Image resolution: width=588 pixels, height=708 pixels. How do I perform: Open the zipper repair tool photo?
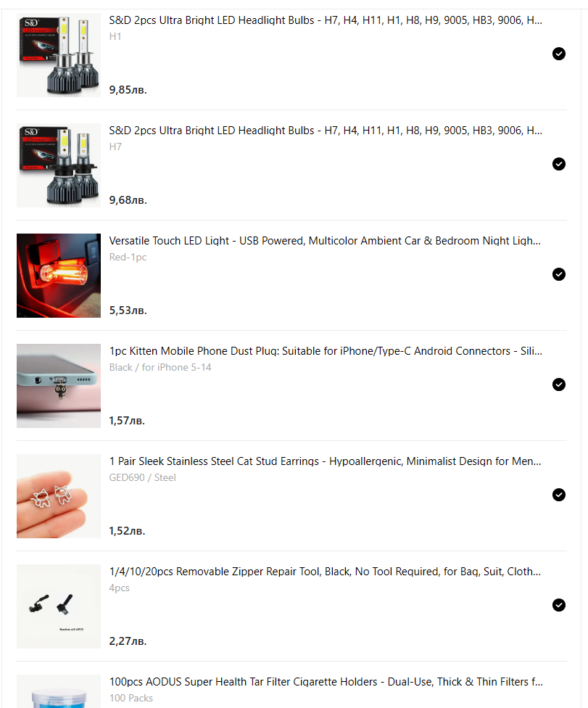(x=59, y=606)
